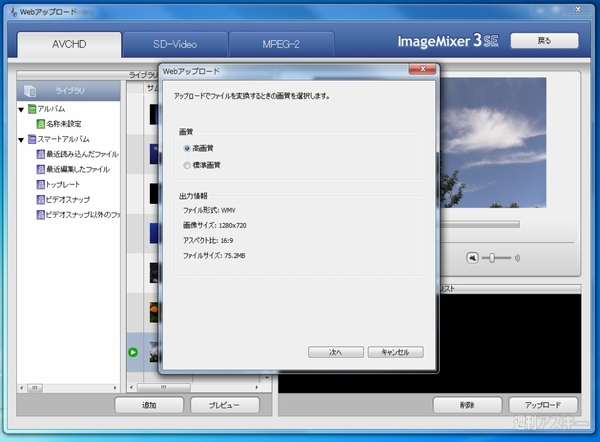Click the ライブラリ header icon

click(x=30, y=90)
